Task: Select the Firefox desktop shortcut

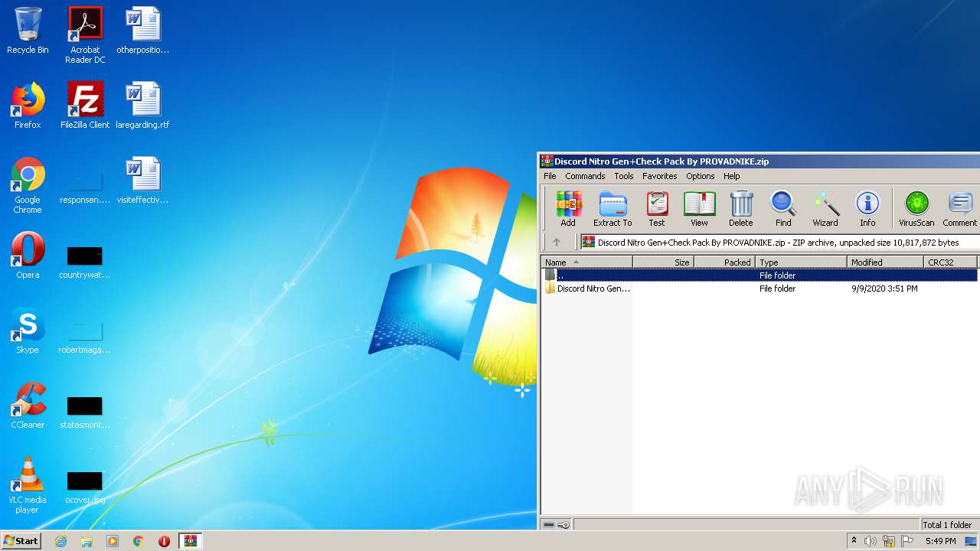Action: [28, 106]
